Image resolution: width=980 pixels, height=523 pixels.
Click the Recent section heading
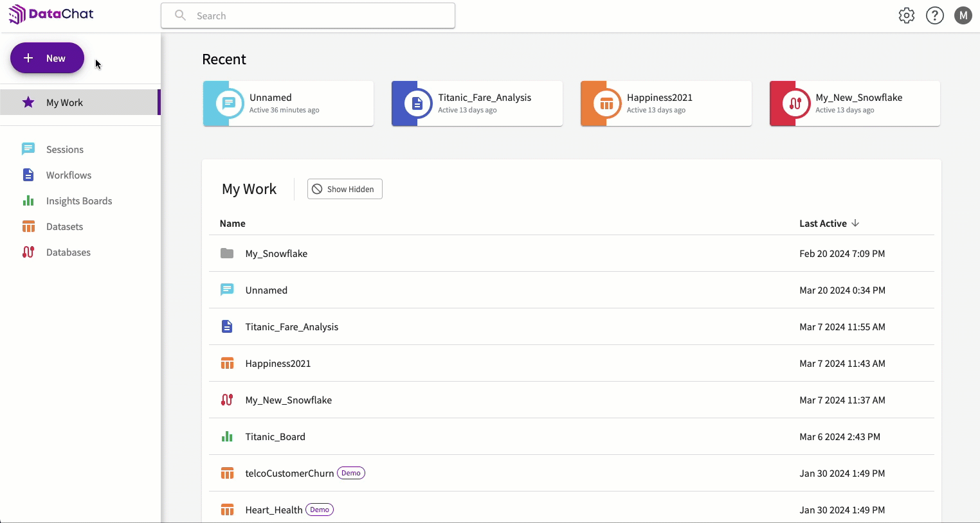coord(224,59)
